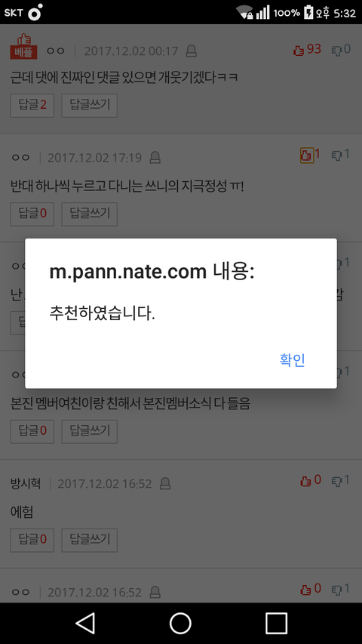
Task: Tap the recent apps square button
Action: [x=276, y=623]
